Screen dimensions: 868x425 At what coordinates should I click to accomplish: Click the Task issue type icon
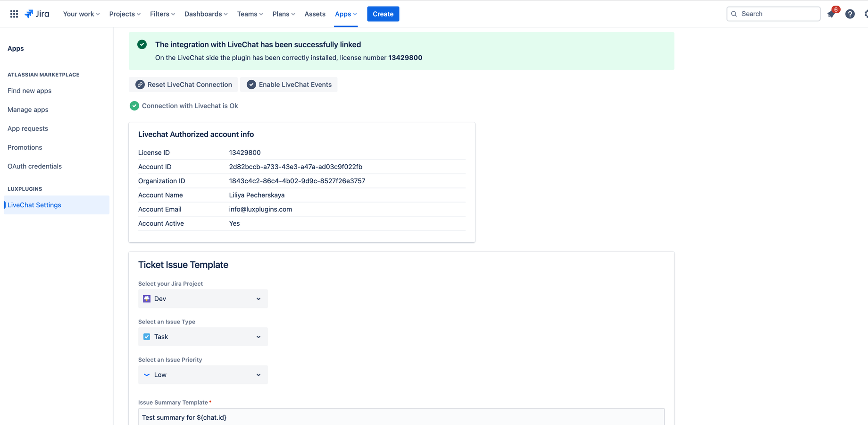point(147,337)
